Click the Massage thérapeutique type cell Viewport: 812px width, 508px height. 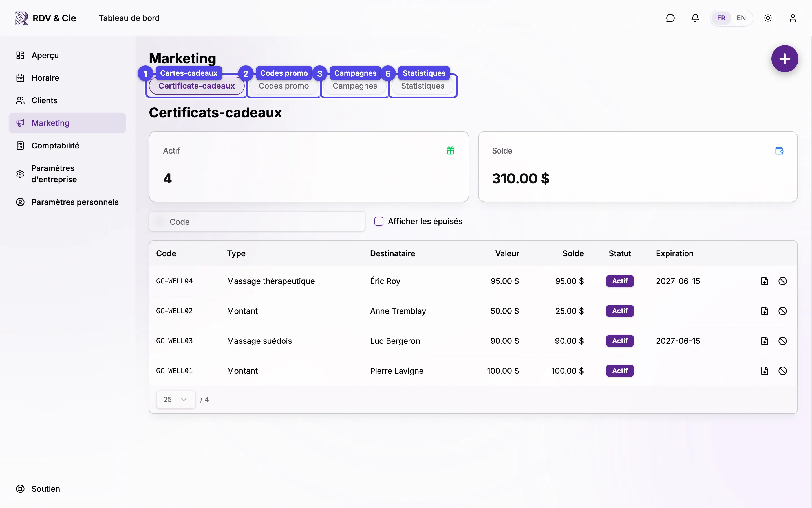271,281
